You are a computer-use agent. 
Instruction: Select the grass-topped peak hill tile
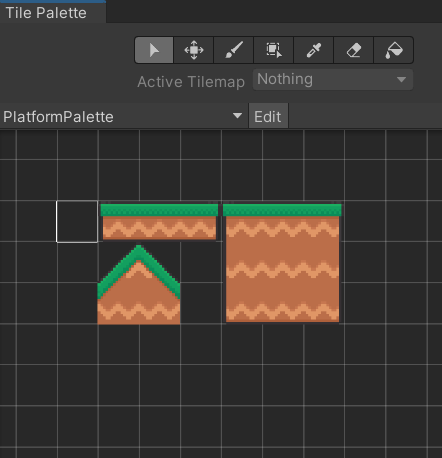139,284
